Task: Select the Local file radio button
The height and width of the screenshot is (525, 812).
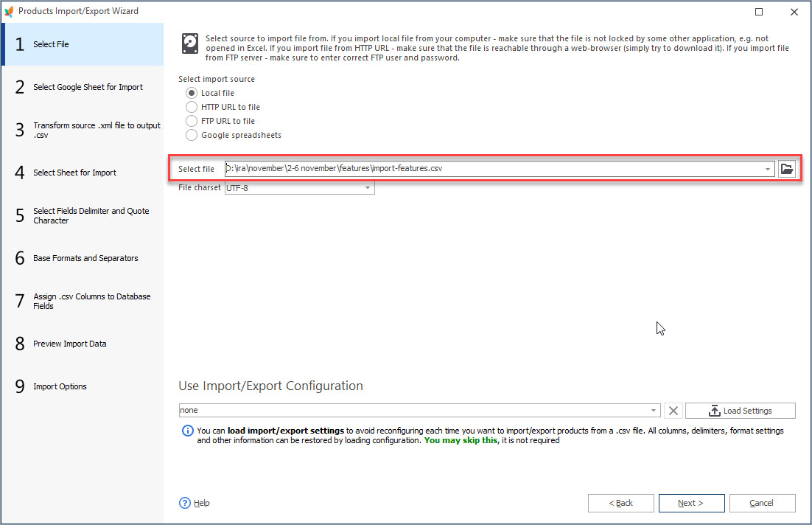Action: (192, 93)
